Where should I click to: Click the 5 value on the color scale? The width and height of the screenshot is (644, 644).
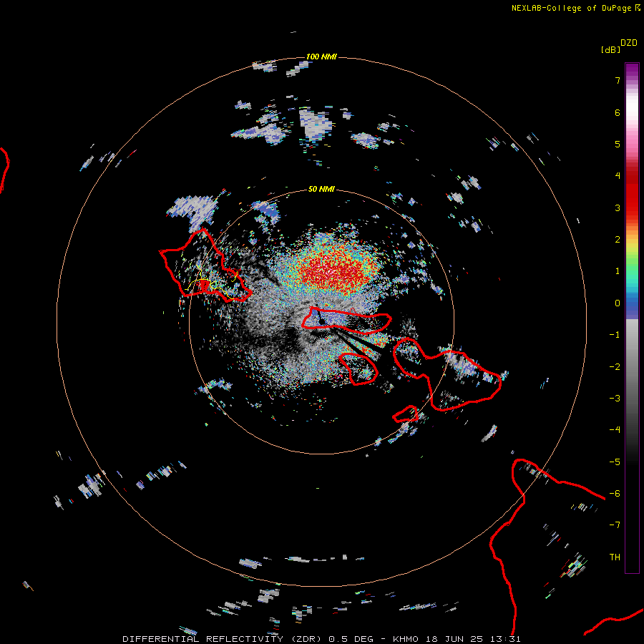[618, 144]
